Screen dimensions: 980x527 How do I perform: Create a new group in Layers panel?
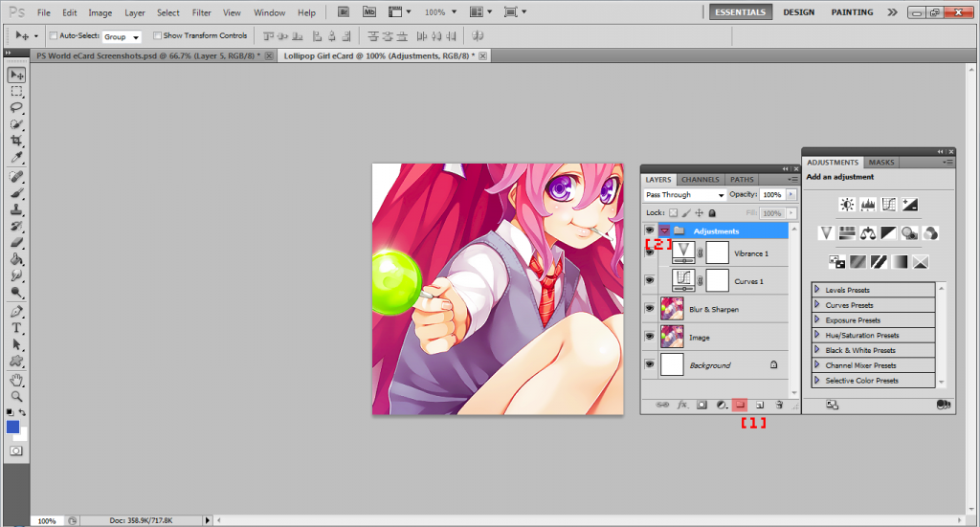tap(740, 405)
